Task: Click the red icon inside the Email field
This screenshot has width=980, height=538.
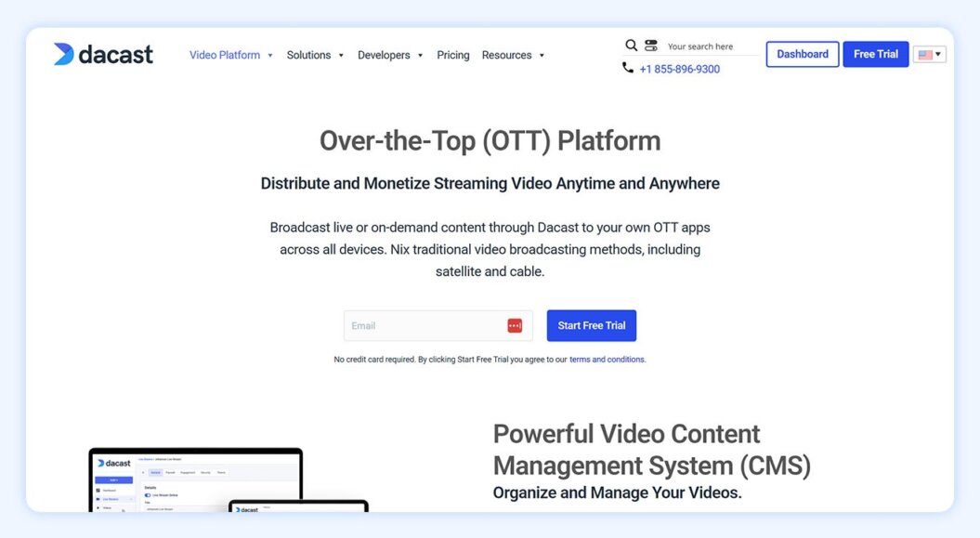Action: click(x=515, y=325)
